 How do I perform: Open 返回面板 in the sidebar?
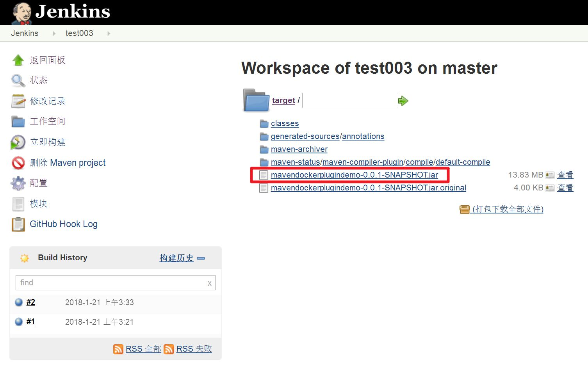tap(48, 60)
